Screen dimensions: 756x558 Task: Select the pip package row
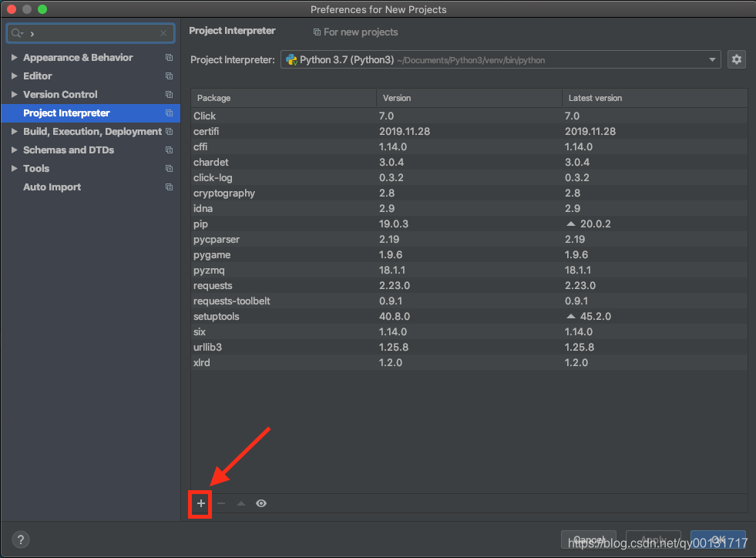469,224
